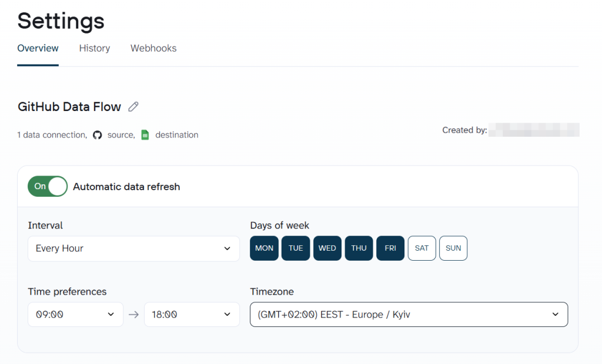Viewport: 602px width, 364px height.
Task: Click the WED day button
Action: tap(327, 248)
